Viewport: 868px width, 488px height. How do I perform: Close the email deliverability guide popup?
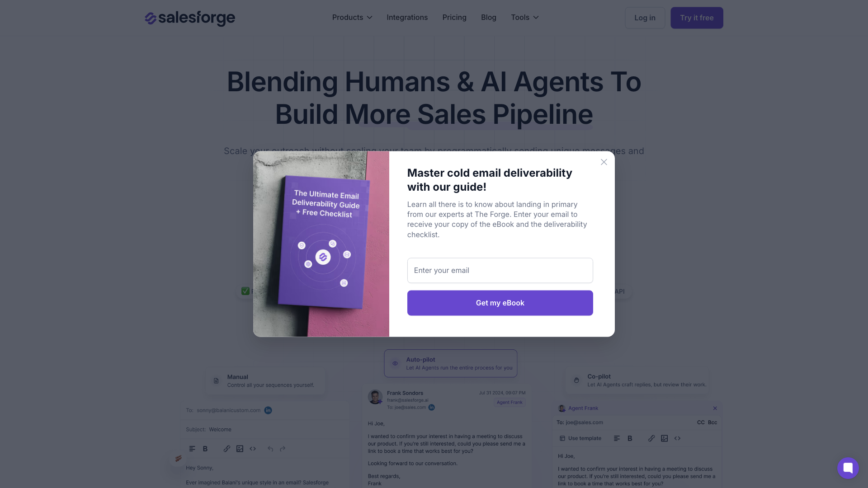point(604,161)
